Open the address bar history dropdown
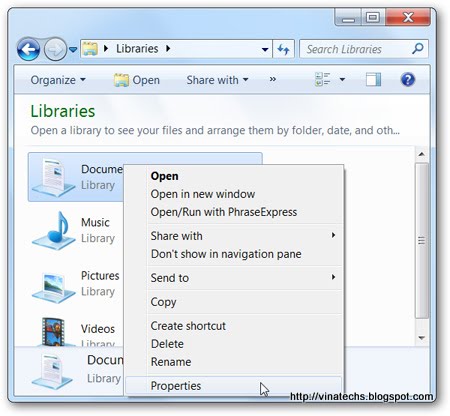The width and height of the screenshot is (450, 416). pyautogui.click(x=265, y=49)
